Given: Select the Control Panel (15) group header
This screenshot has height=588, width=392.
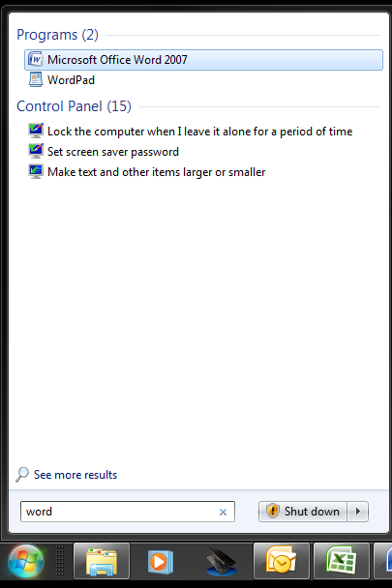Looking at the screenshot, I should point(74,106).
